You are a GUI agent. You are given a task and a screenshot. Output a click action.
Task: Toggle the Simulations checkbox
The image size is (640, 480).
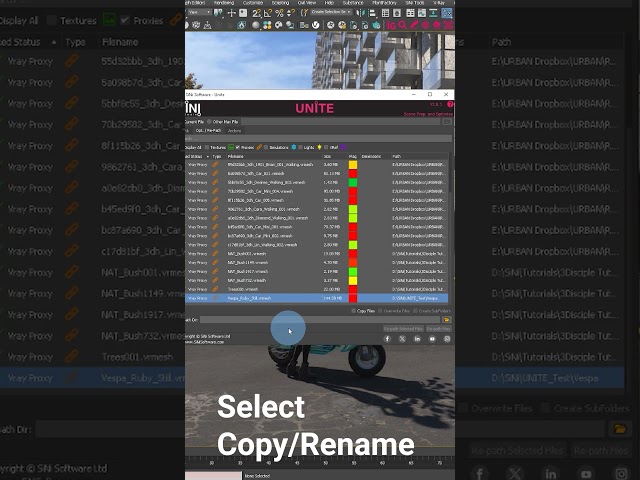coord(266,147)
